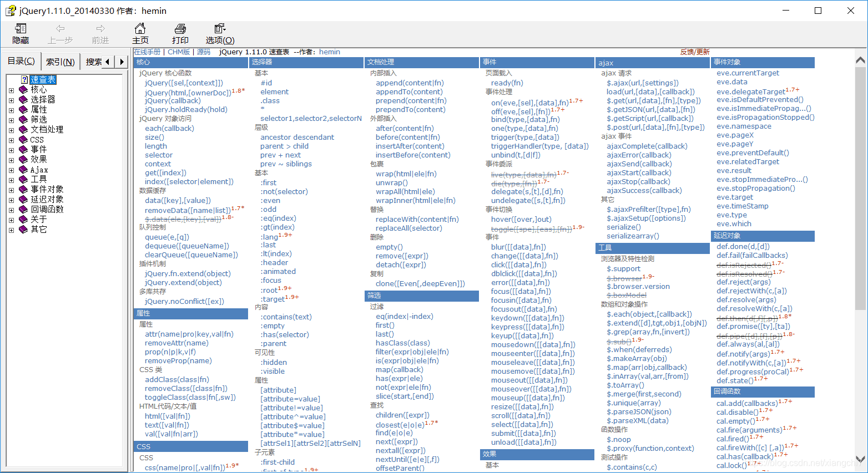868x473 pixels.
Task: Click the 前进 forward arrow icon
Action: [100, 28]
